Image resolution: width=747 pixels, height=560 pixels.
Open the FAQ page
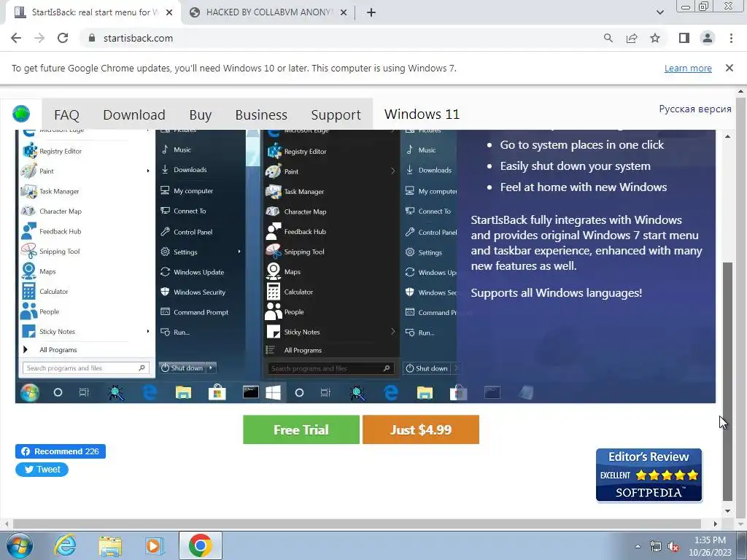[x=66, y=114]
